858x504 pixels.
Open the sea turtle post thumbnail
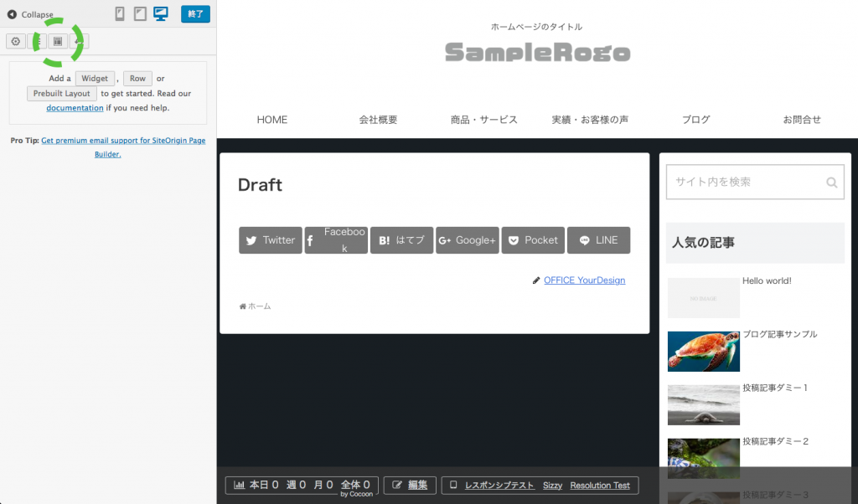[x=703, y=352]
